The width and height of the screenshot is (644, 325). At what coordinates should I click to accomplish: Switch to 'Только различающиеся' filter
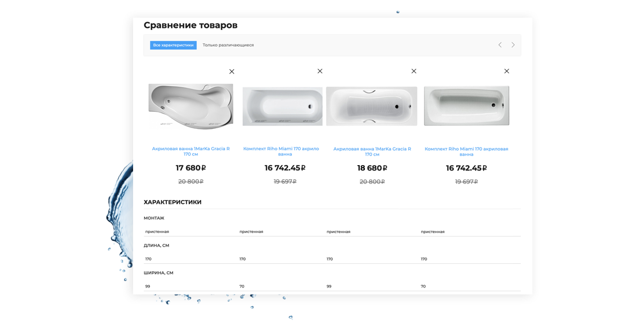tap(228, 45)
